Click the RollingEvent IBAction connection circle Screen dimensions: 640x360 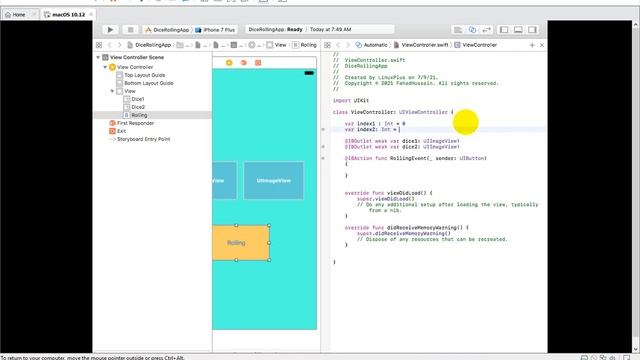tap(323, 158)
